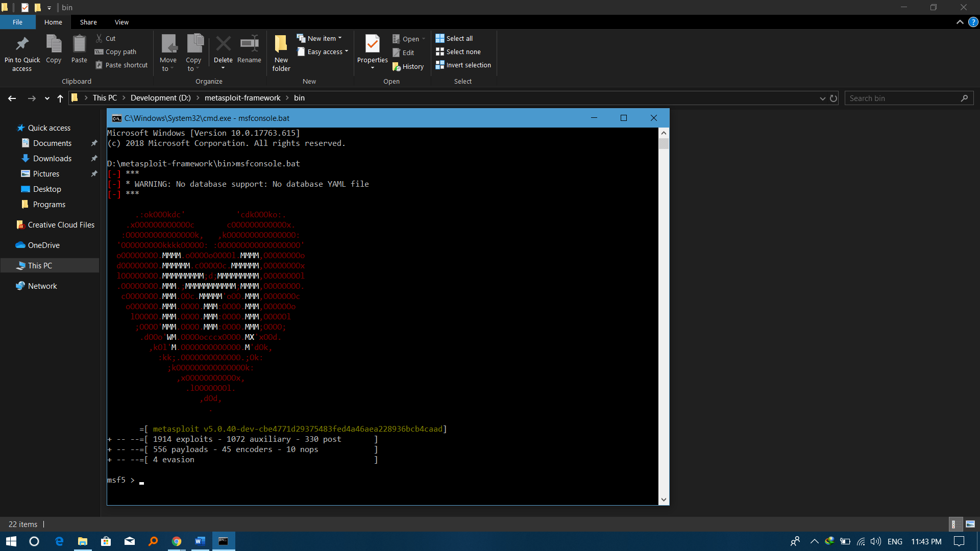The image size is (980, 551).
Task: Click the Rename icon in ribbon
Action: (249, 44)
